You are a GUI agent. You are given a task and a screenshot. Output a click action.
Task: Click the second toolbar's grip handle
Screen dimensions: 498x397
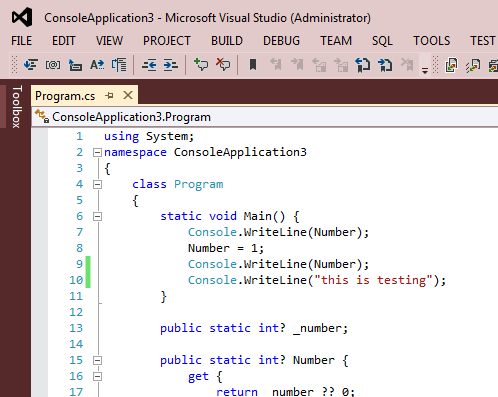pyautogui.click(x=436, y=65)
